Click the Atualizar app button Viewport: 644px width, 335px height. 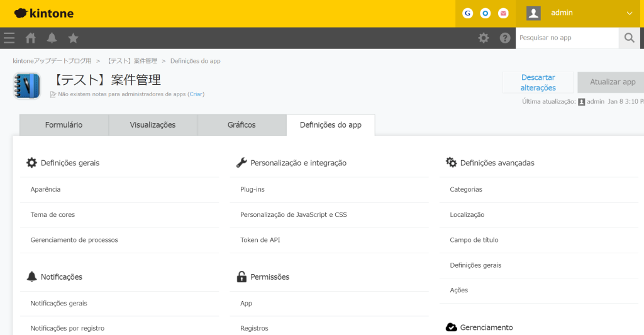(612, 82)
